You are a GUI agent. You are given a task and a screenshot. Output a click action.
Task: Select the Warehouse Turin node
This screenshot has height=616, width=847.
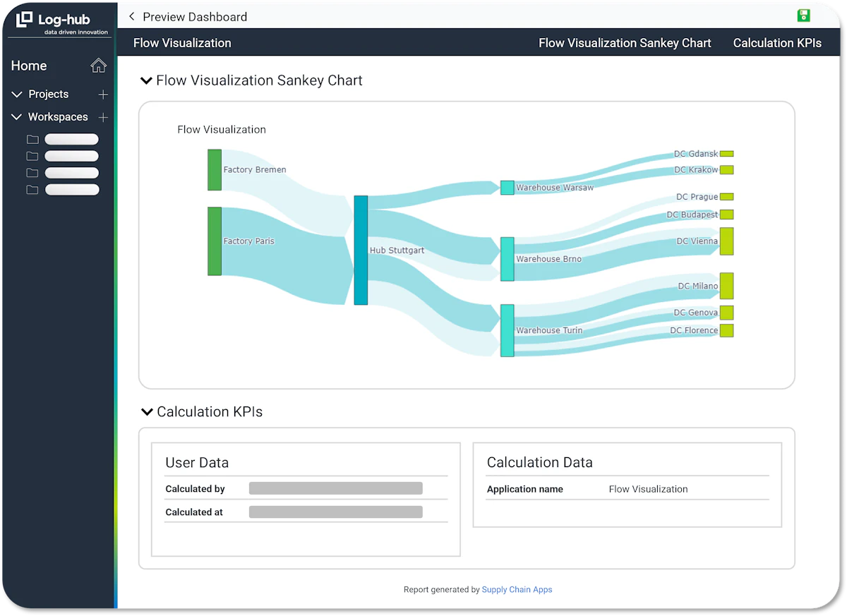[x=507, y=330]
